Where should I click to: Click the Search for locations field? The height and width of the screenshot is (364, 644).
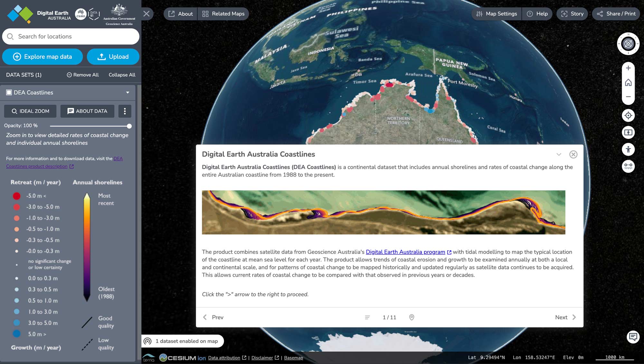(71, 36)
